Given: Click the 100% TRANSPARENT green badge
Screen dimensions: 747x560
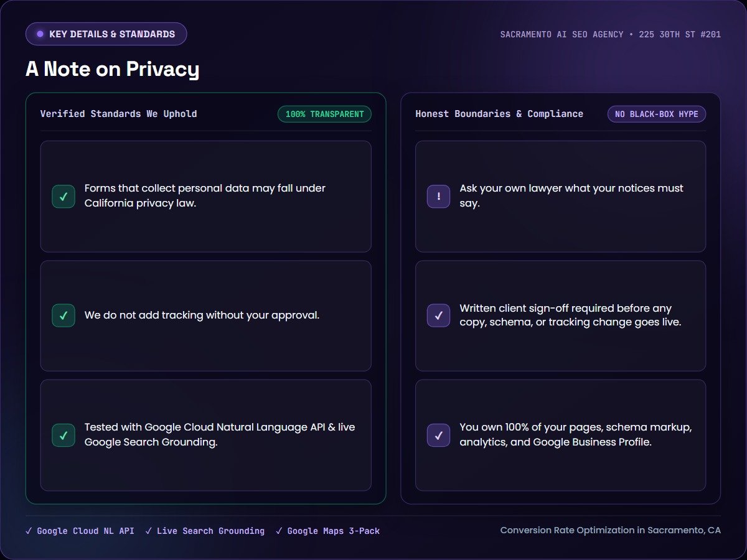Looking at the screenshot, I should 324,114.
